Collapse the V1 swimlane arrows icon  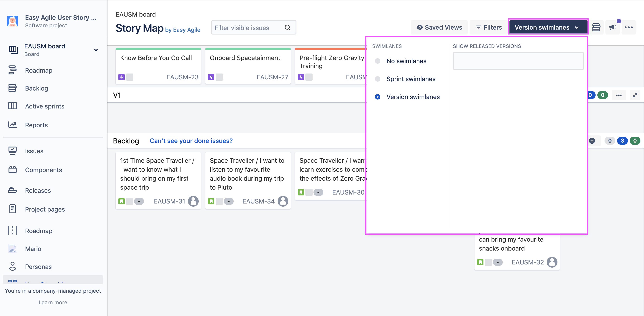tap(635, 95)
